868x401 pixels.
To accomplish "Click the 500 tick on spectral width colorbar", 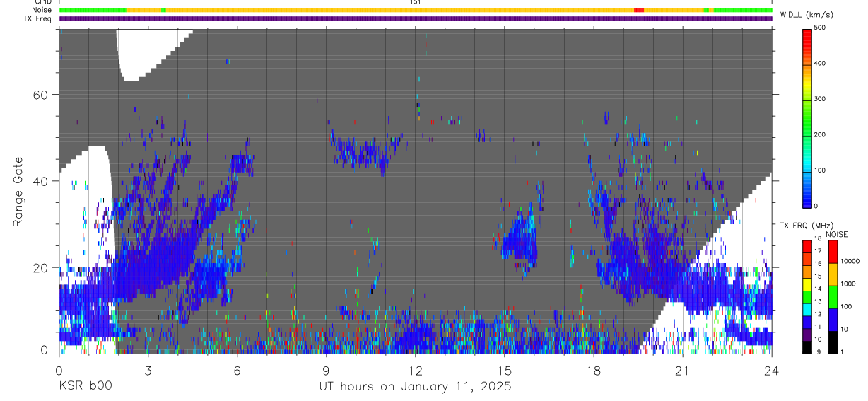I will (820, 28).
